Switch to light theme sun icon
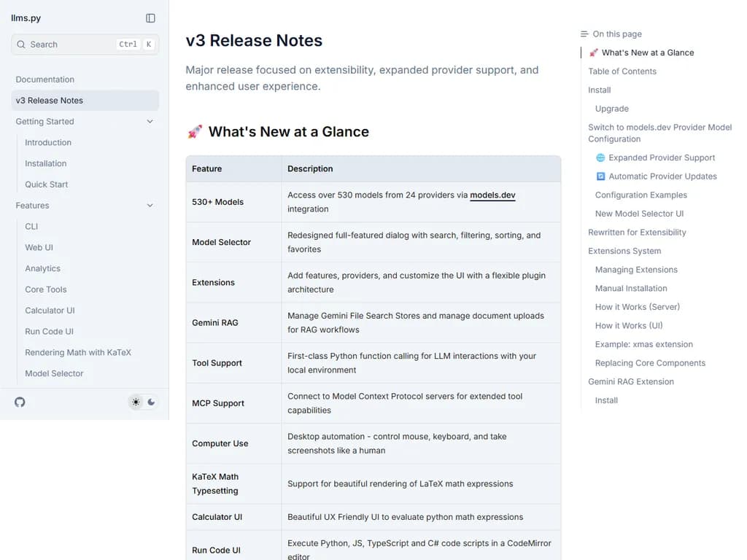The width and height of the screenshot is (747, 560). tap(136, 402)
